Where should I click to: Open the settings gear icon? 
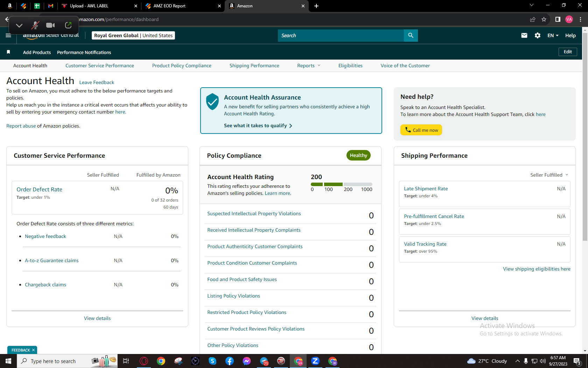538,35
